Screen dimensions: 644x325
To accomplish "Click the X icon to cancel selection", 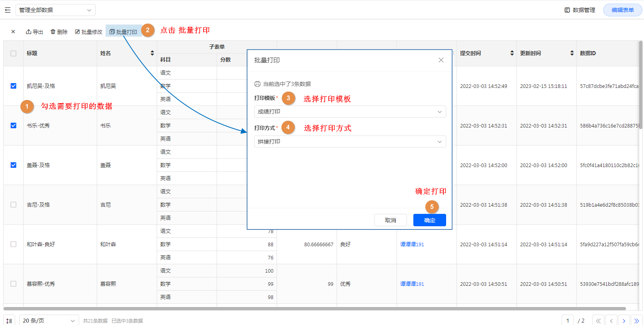I will (x=13, y=32).
